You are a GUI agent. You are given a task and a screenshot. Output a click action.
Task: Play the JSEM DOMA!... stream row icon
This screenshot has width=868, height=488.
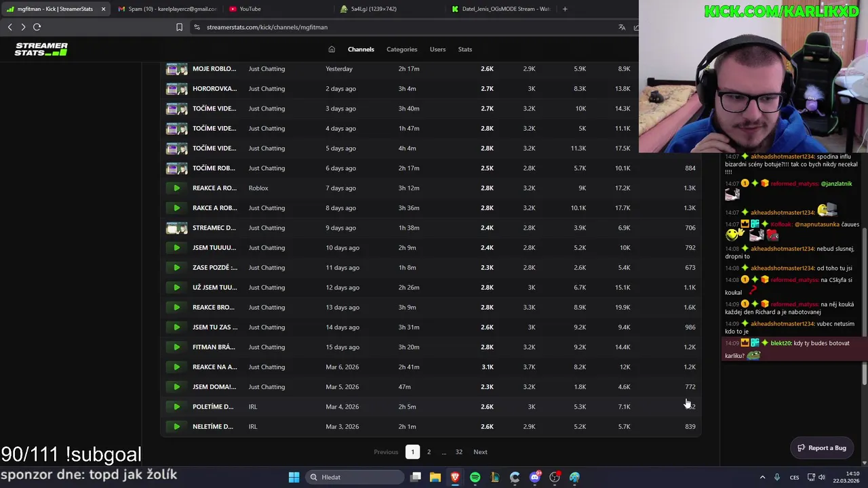pyautogui.click(x=176, y=387)
